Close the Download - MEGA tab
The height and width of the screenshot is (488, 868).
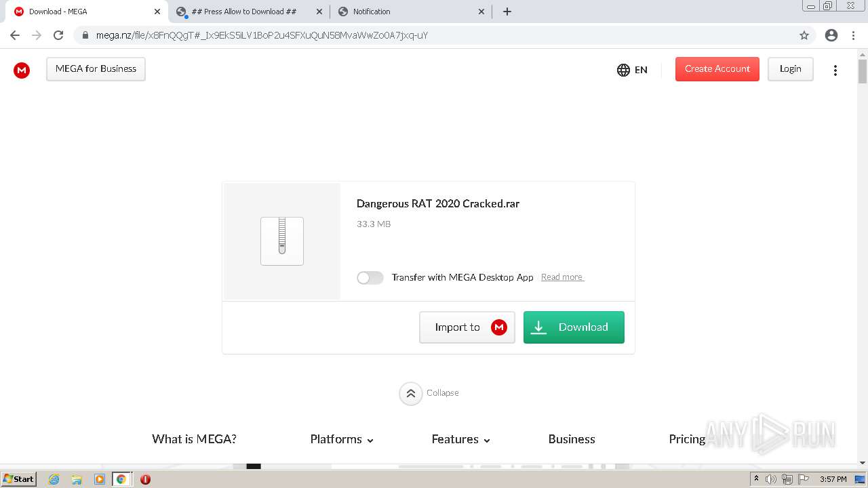(157, 12)
